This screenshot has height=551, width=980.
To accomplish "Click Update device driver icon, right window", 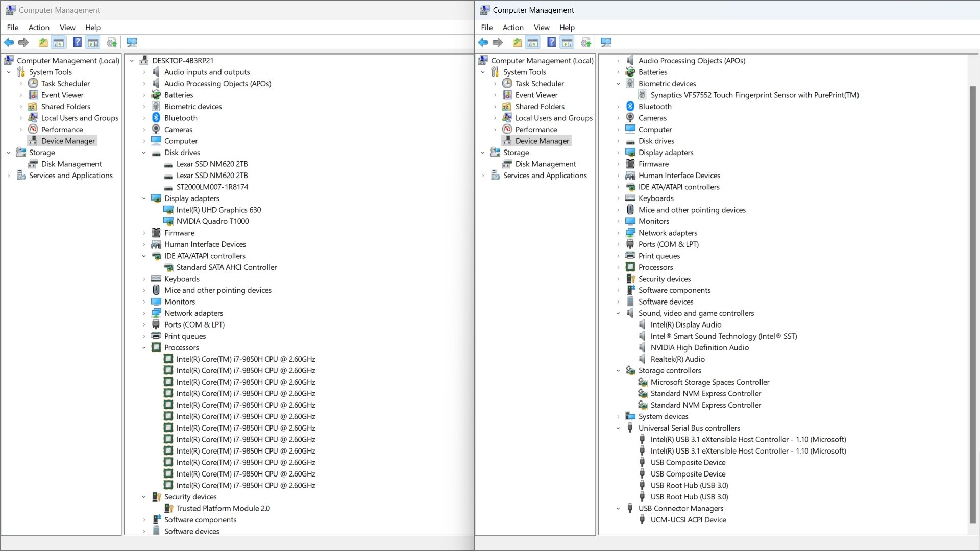I will pos(586,43).
